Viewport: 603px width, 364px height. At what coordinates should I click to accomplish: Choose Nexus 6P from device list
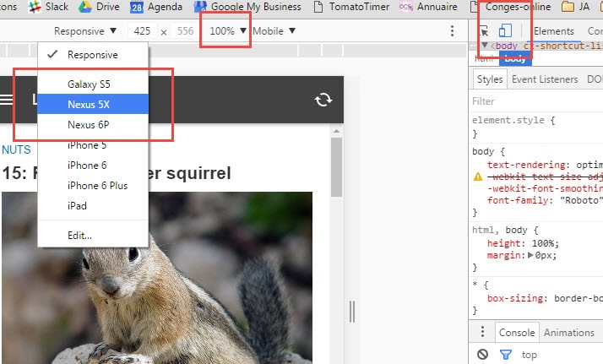point(93,124)
